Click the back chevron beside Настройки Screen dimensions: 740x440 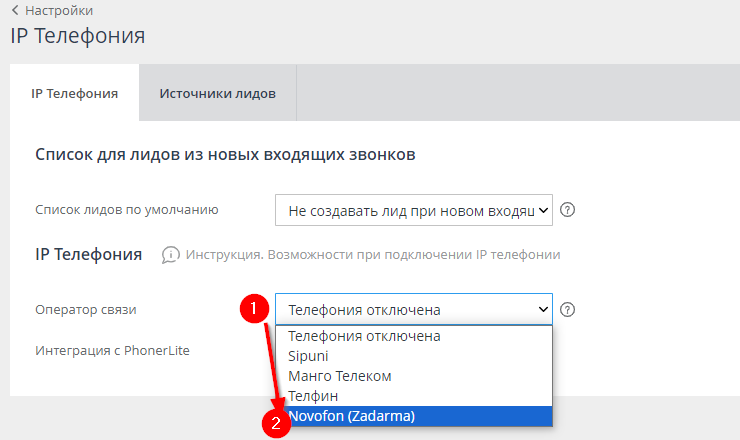pyautogui.click(x=14, y=10)
